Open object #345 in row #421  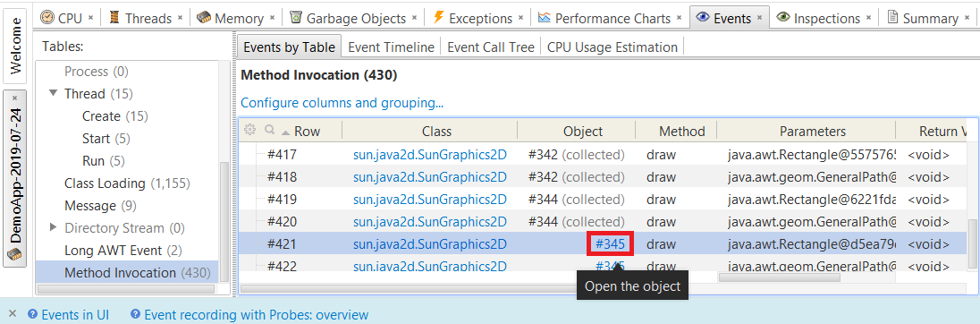click(x=611, y=243)
